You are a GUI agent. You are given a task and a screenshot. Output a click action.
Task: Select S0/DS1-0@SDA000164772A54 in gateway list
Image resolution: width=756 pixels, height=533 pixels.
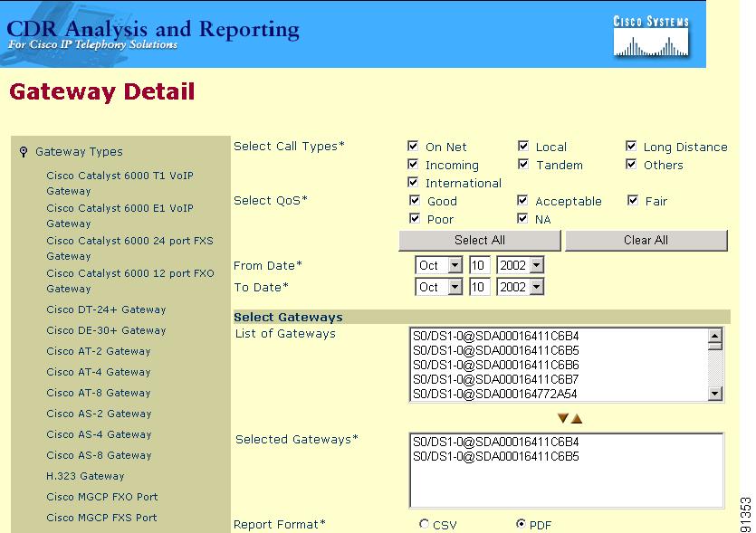(494, 394)
